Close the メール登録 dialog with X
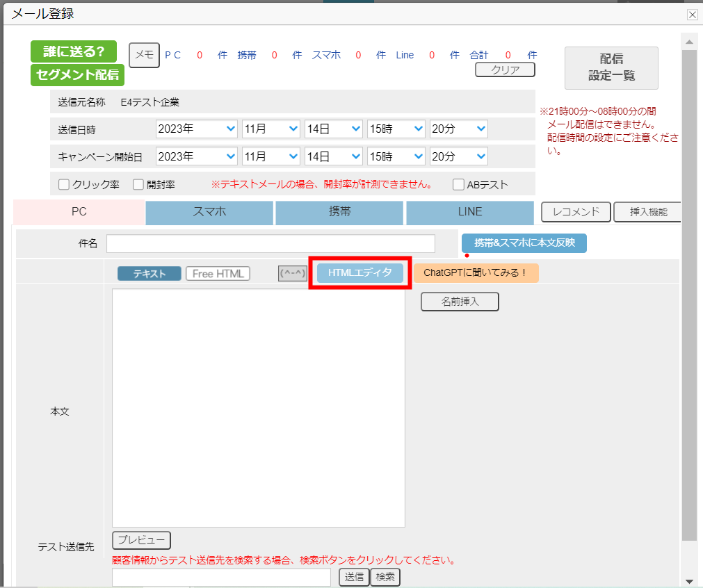The width and height of the screenshot is (703, 588). pos(692,15)
